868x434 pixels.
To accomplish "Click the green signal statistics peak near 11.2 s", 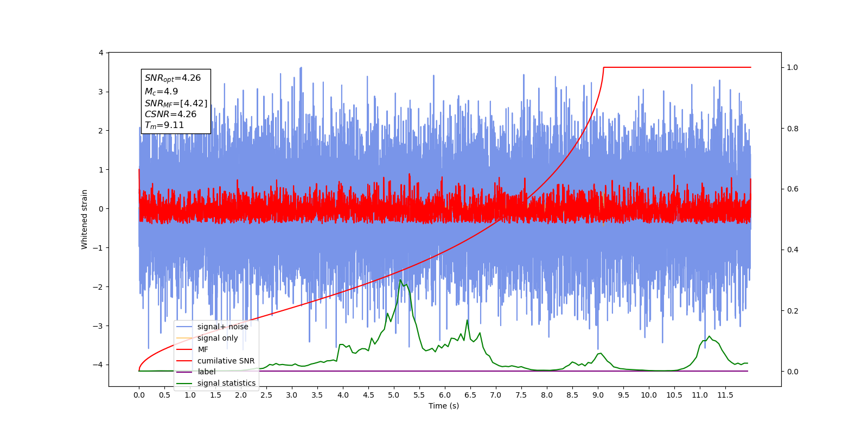I will coord(709,336).
